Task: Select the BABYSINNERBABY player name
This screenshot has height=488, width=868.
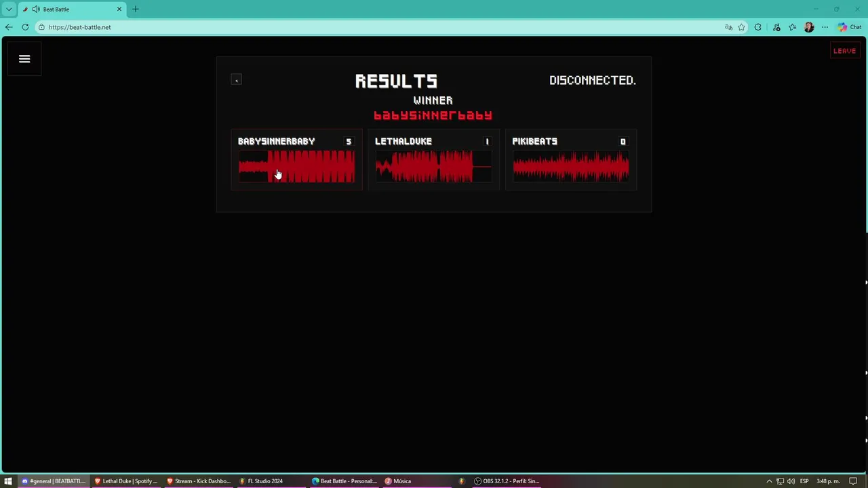Action: point(276,141)
